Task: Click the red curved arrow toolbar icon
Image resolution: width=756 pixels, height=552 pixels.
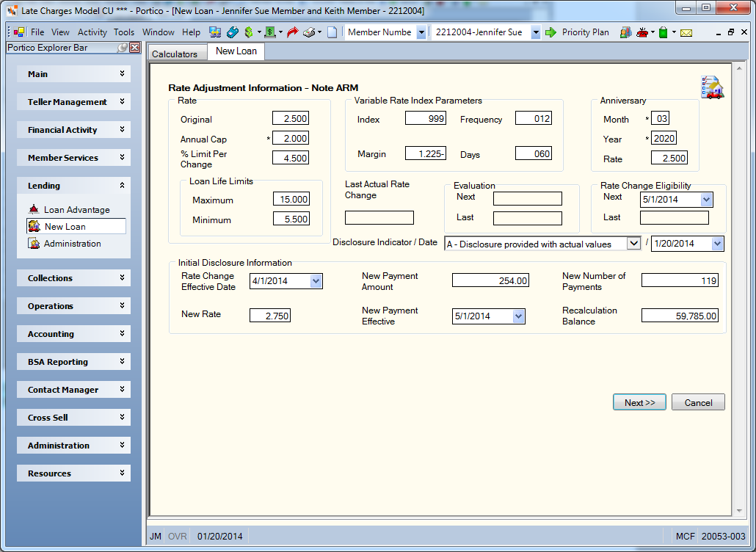Action: (293, 32)
